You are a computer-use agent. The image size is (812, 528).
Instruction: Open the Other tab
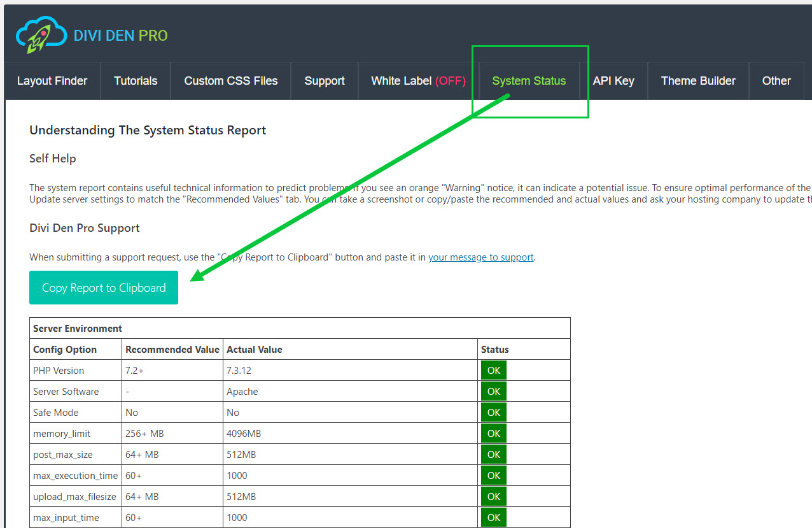pyautogui.click(x=776, y=81)
